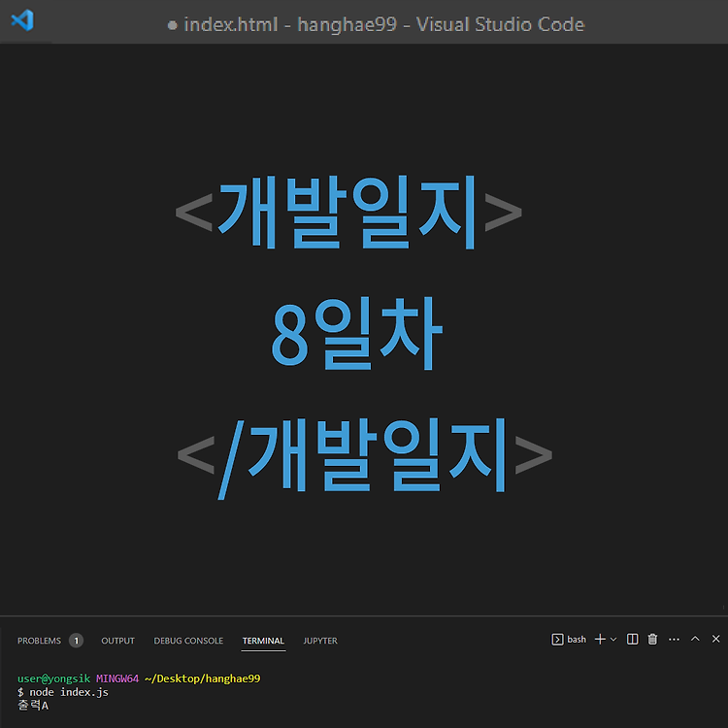Click the Visual Studio Code logo icon

click(x=22, y=20)
